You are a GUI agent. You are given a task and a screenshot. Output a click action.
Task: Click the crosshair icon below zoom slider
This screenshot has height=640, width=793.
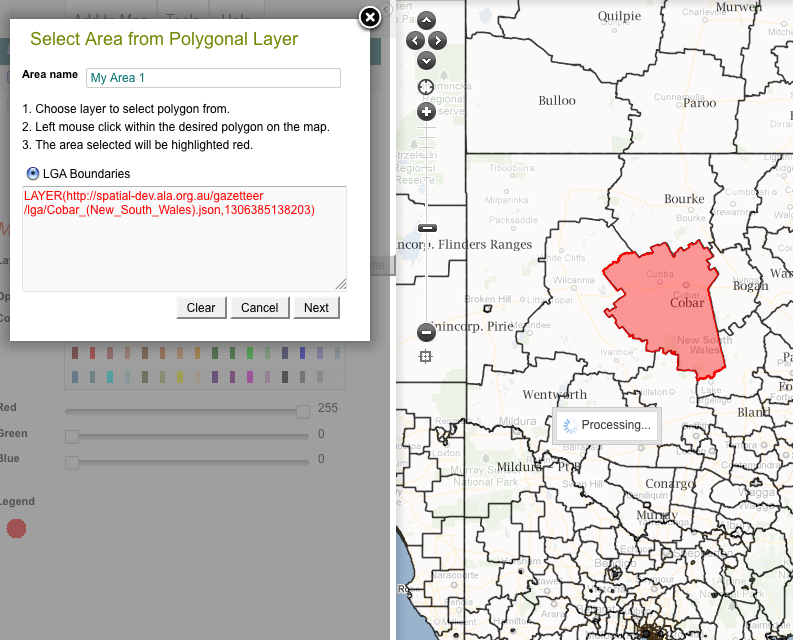click(x=426, y=356)
